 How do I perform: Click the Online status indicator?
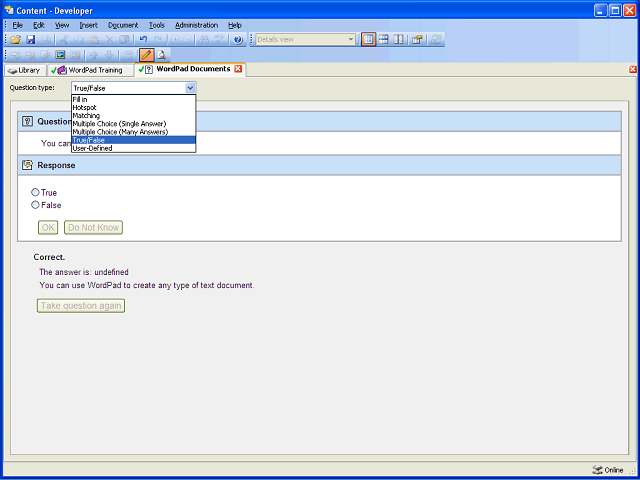point(608,470)
